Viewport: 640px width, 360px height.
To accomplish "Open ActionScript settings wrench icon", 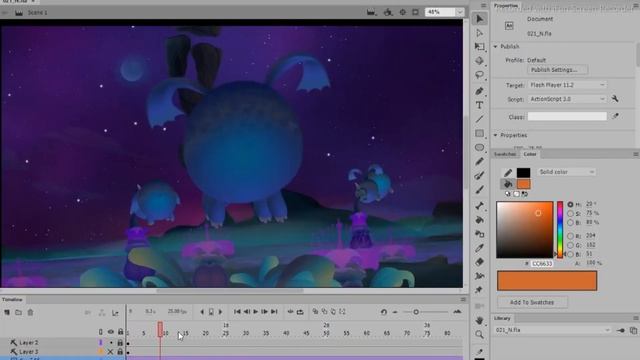I will [x=615, y=99].
